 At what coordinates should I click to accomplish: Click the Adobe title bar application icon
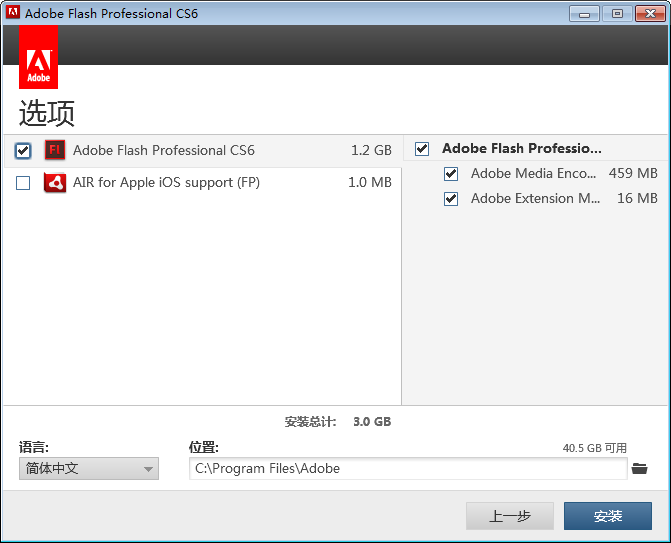[x=13, y=12]
